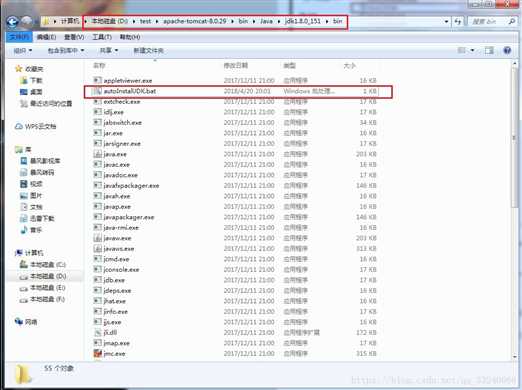522x390 pixels.
Task: Select the appletviewer.exe icon
Action: coord(97,80)
